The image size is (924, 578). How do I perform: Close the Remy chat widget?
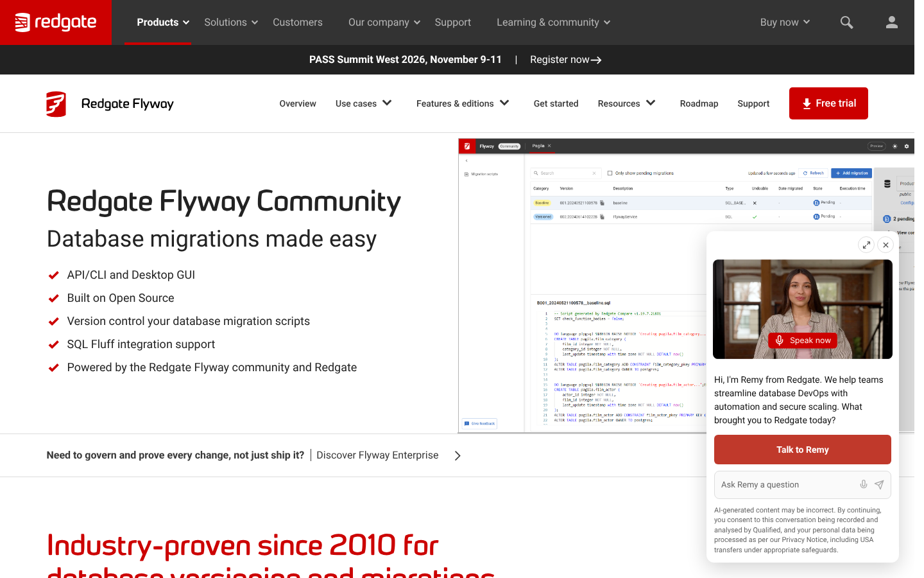pyautogui.click(x=886, y=245)
